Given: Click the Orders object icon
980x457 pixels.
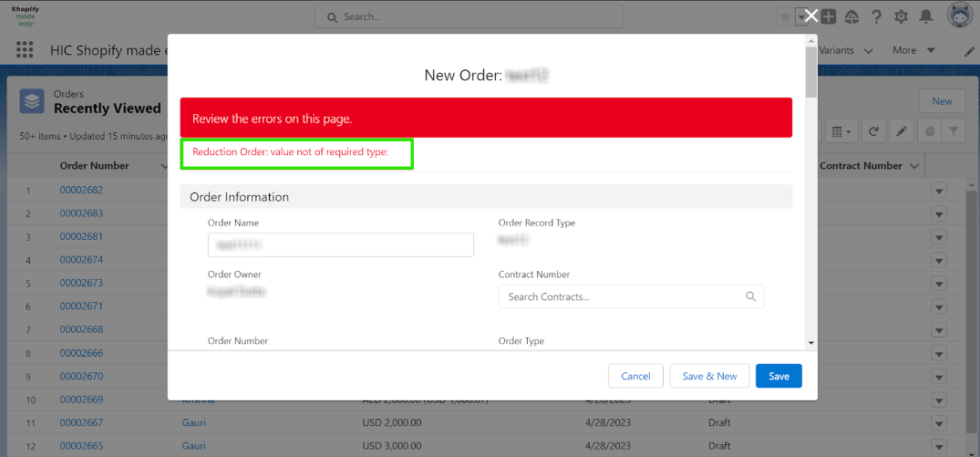Looking at the screenshot, I should (x=32, y=100).
